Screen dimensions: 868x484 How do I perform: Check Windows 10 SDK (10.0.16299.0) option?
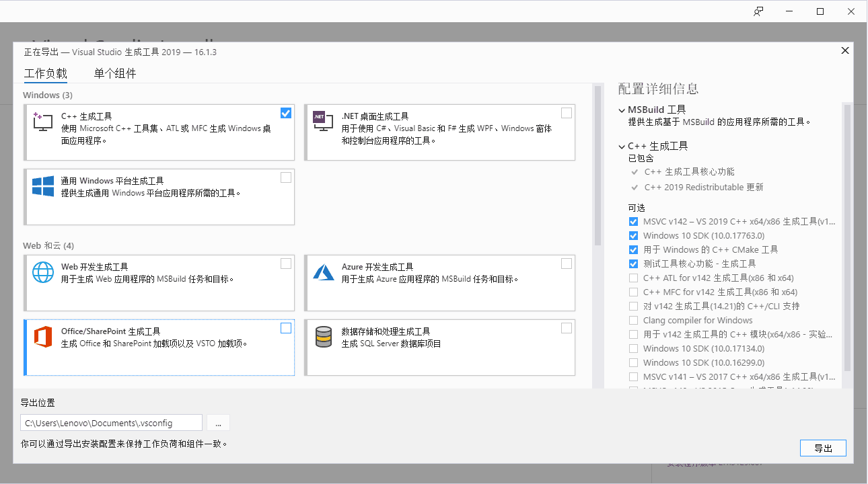click(633, 362)
